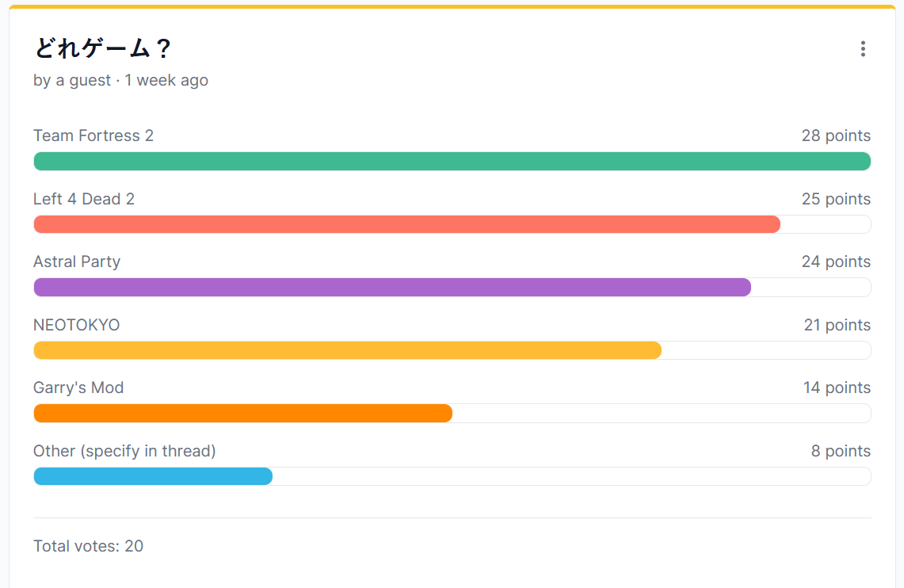904x588 pixels.
Task: Click the purple Astral Party bar
Action: point(392,288)
